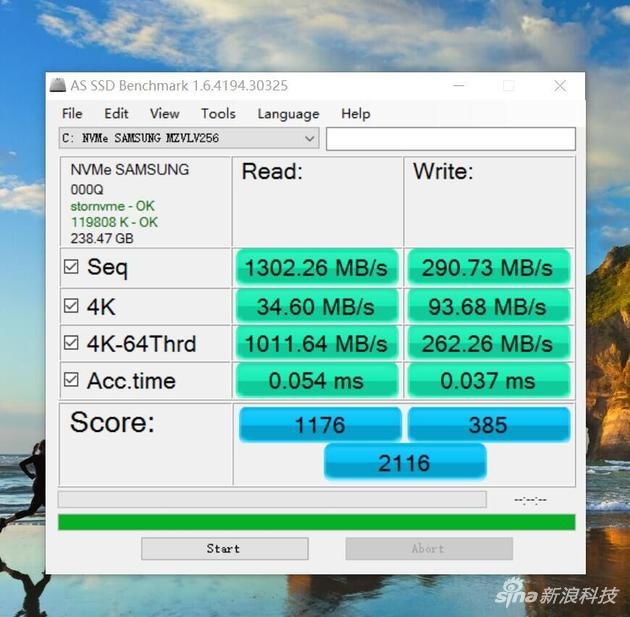Click the AS SSD Benchmark title bar icon

click(58, 85)
